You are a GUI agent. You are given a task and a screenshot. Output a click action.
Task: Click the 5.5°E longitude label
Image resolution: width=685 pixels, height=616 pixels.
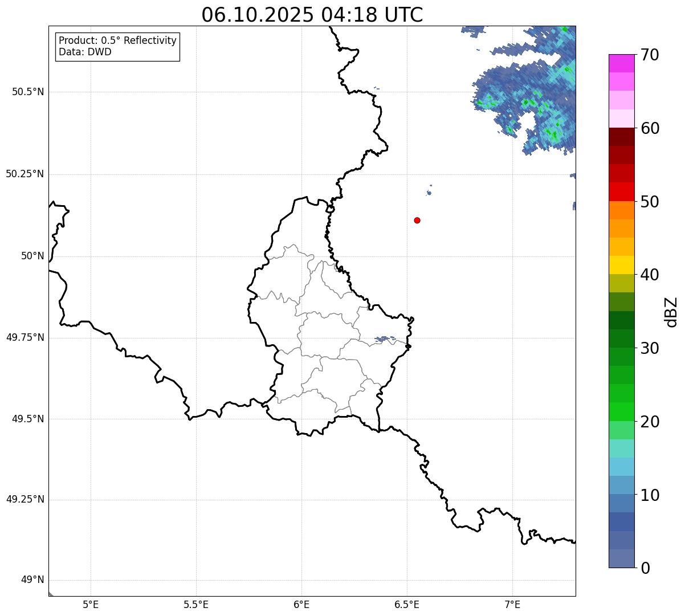(x=196, y=605)
